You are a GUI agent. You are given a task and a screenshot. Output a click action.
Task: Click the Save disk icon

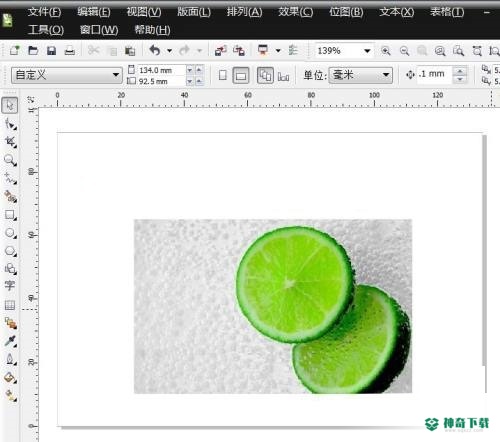pyautogui.click(x=51, y=51)
